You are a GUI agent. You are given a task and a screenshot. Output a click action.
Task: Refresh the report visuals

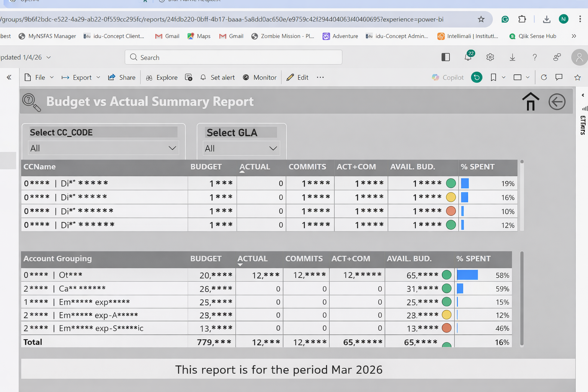(544, 77)
